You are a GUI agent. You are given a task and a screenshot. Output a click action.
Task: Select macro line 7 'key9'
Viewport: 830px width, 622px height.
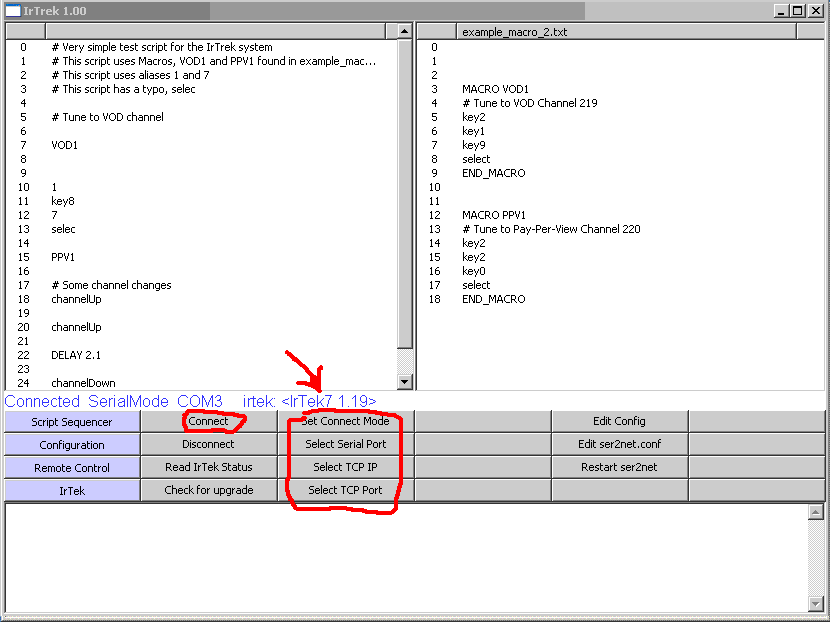click(474, 145)
